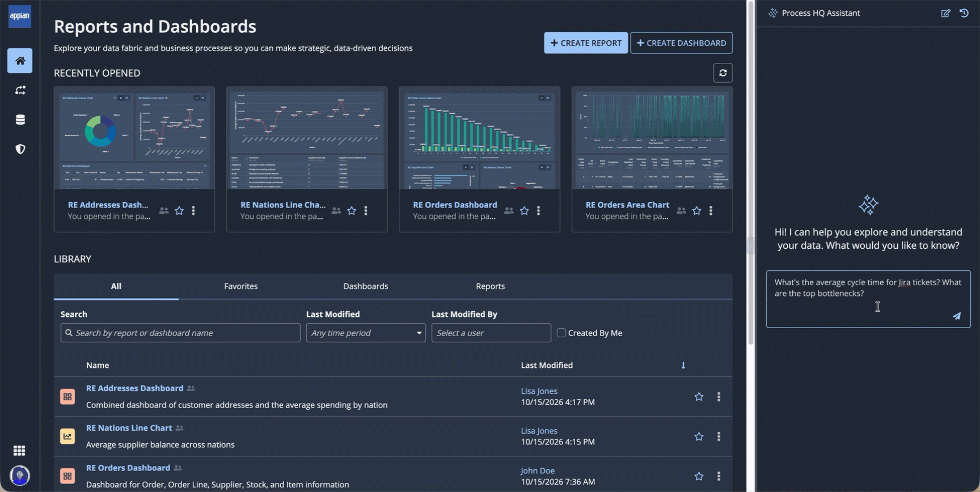
Task: Check the Created By Me checkbox
Action: pos(561,333)
